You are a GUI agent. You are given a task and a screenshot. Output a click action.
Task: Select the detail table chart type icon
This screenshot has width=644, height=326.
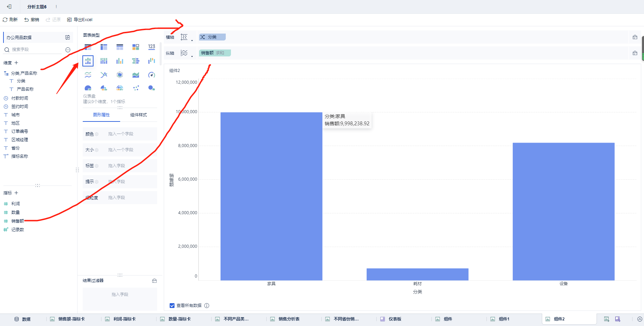120,47
